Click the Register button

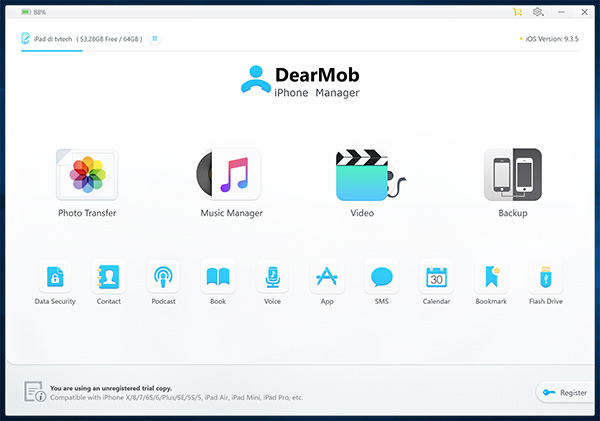(566, 392)
